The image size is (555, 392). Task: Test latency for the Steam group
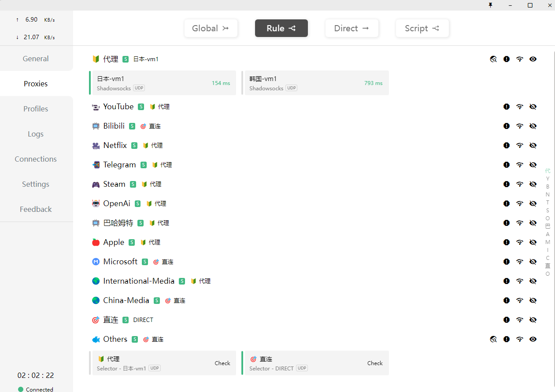pos(520,184)
